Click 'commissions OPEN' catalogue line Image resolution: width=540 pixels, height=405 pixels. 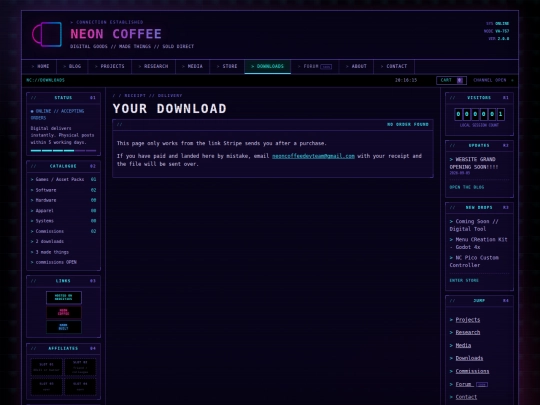[x=53, y=262]
